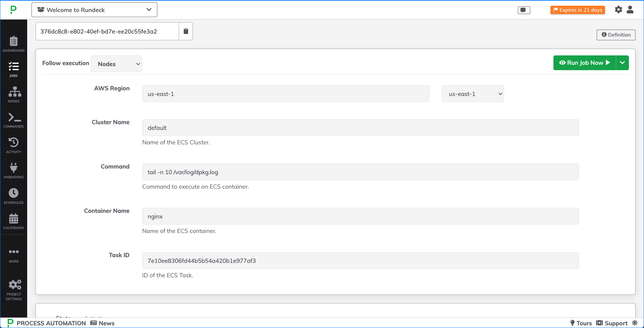Open Tours in the footer

click(581, 323)
